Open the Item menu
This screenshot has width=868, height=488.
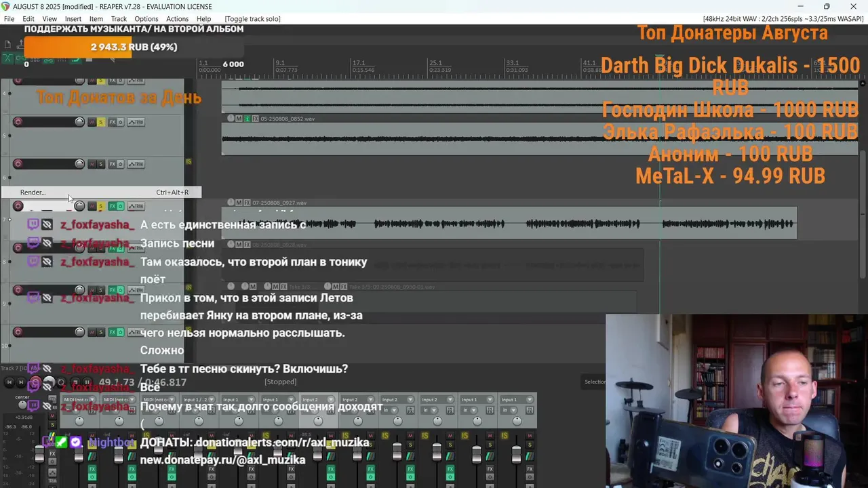click(96, 19)
